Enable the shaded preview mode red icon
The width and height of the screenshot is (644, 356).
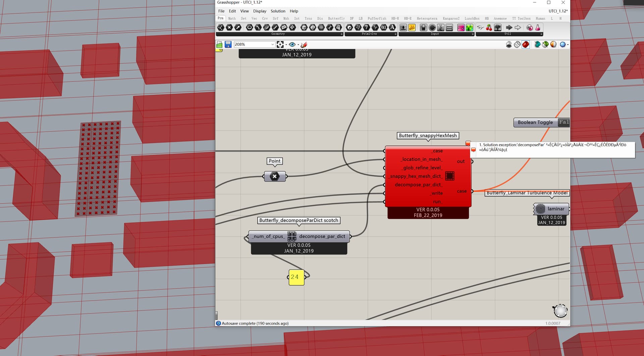(x=526, y=45)
